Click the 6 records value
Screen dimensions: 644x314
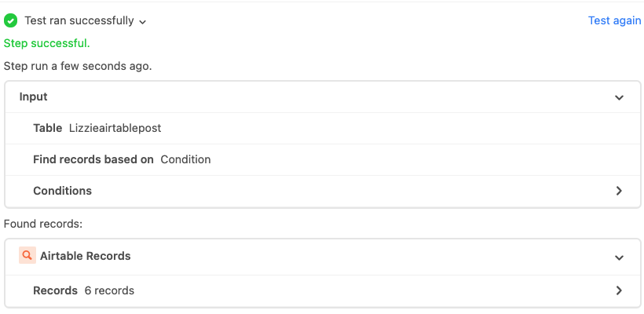[109, 290]
